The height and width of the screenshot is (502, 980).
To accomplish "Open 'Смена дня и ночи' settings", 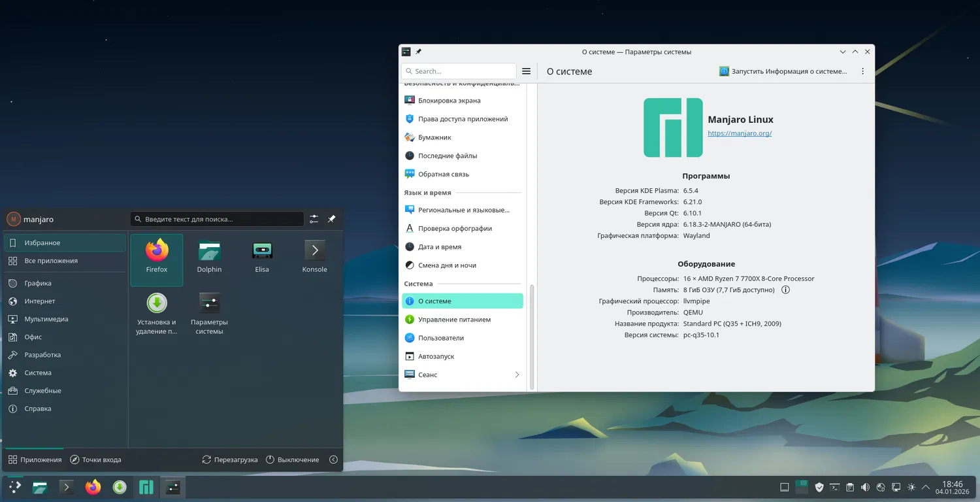I will pyautogui.click(x=463, y=265).
